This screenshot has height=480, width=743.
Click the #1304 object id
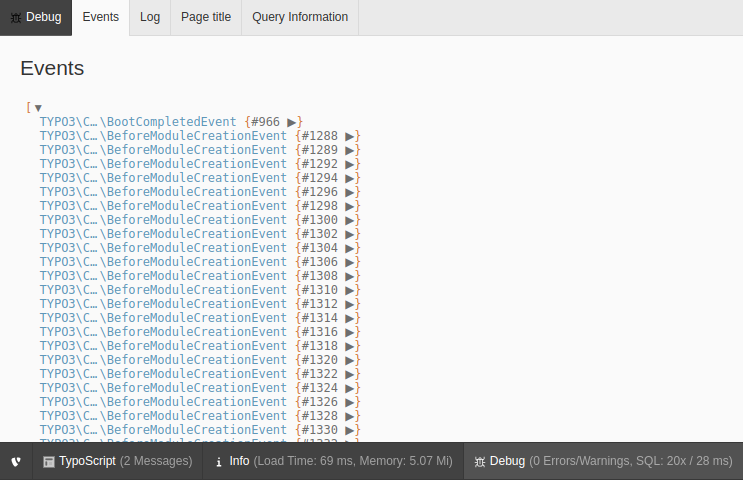coord(320,248)
